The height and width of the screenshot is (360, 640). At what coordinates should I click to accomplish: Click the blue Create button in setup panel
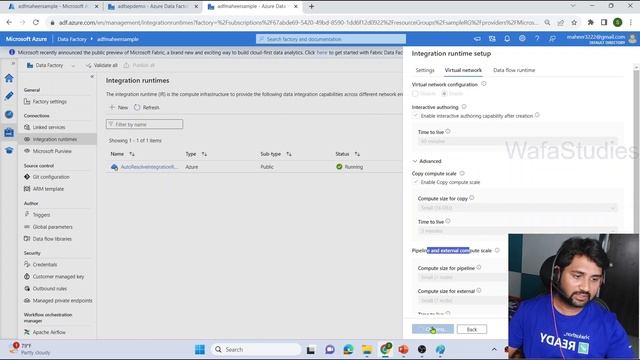coord(433,329)
